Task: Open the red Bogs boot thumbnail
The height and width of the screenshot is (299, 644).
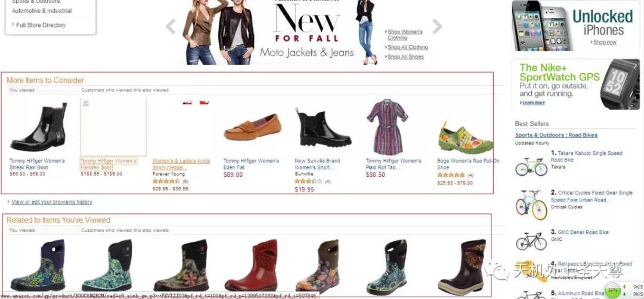Action: [x=251, y=266]
